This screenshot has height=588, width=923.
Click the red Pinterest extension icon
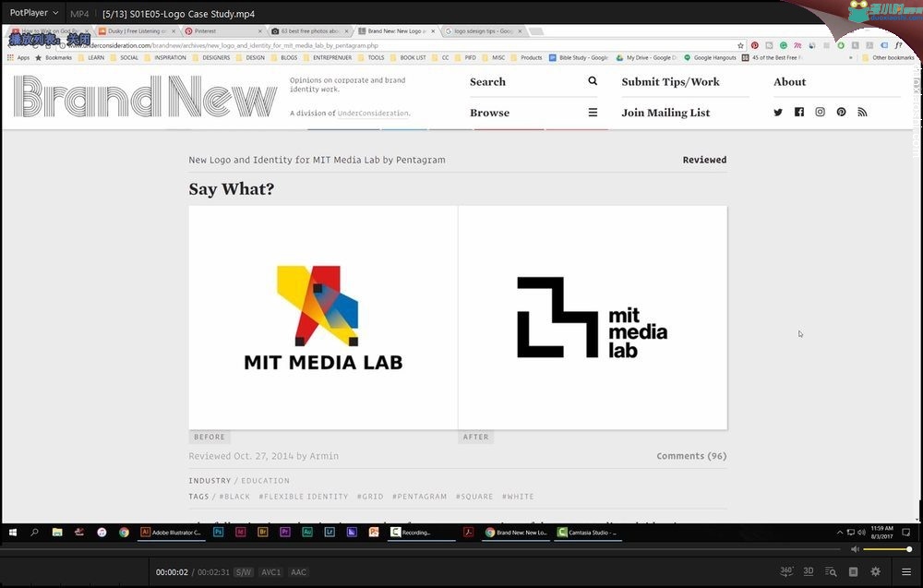pos(755,45)
